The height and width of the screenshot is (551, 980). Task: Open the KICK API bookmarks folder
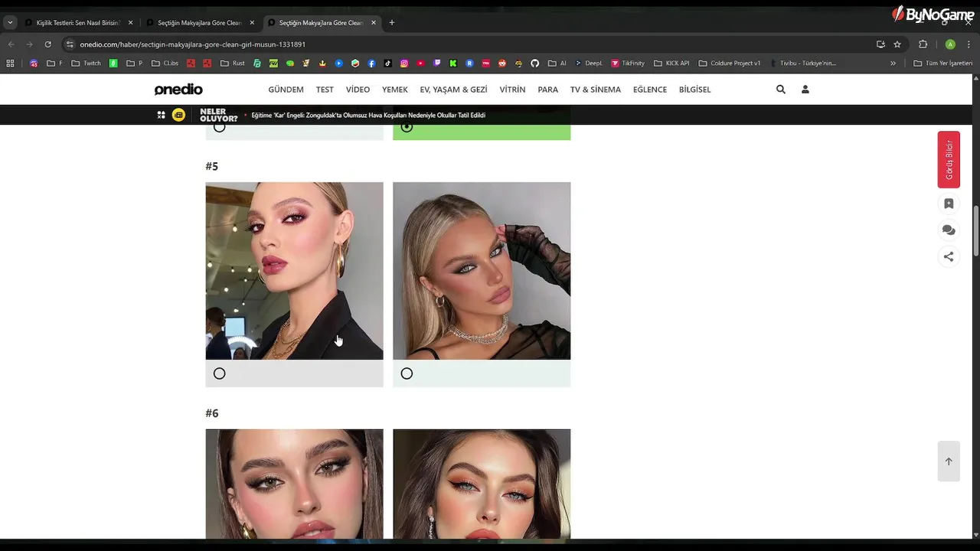click(671, 64)
